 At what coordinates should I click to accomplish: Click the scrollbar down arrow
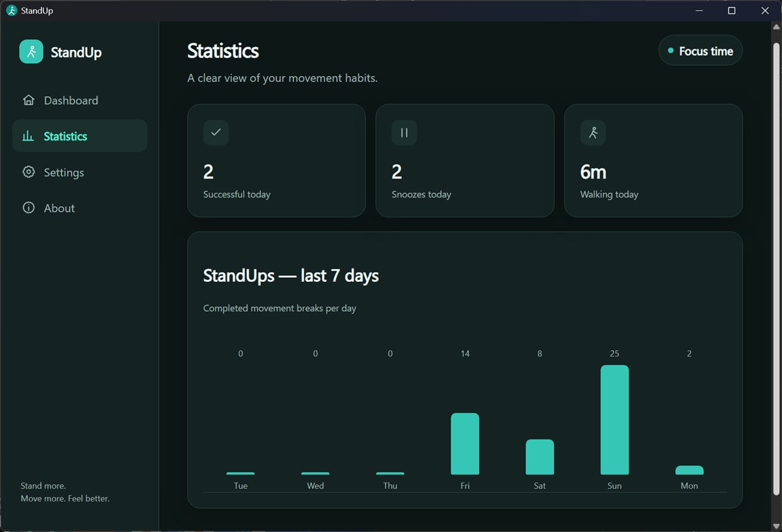coord(776,526)
